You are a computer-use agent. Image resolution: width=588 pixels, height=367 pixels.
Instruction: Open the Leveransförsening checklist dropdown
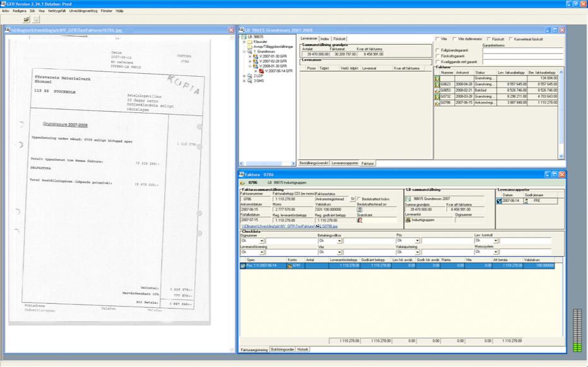(x=262, y=252)
